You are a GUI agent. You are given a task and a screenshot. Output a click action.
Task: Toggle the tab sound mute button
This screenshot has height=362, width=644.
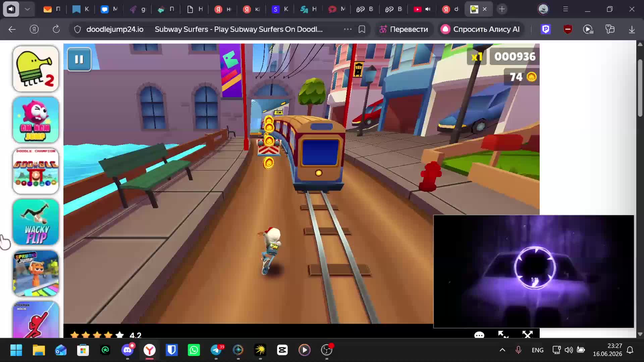(x=11, y=9)
